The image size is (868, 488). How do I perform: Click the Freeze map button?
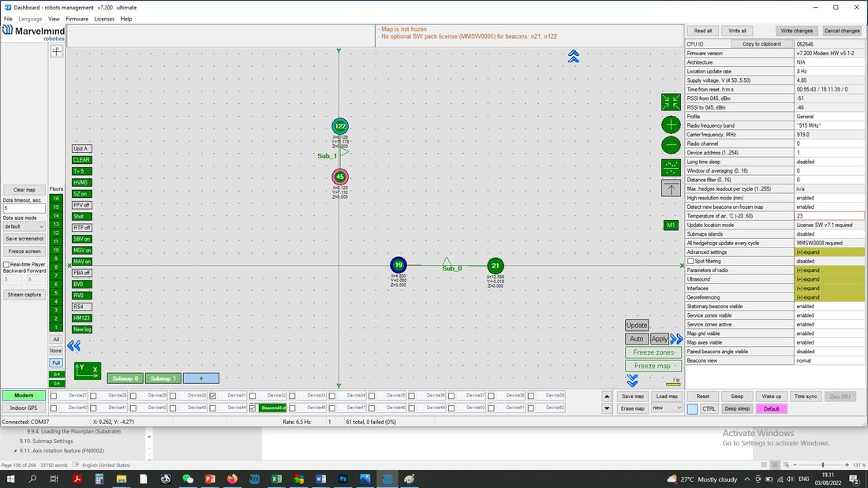pos(653,366)
